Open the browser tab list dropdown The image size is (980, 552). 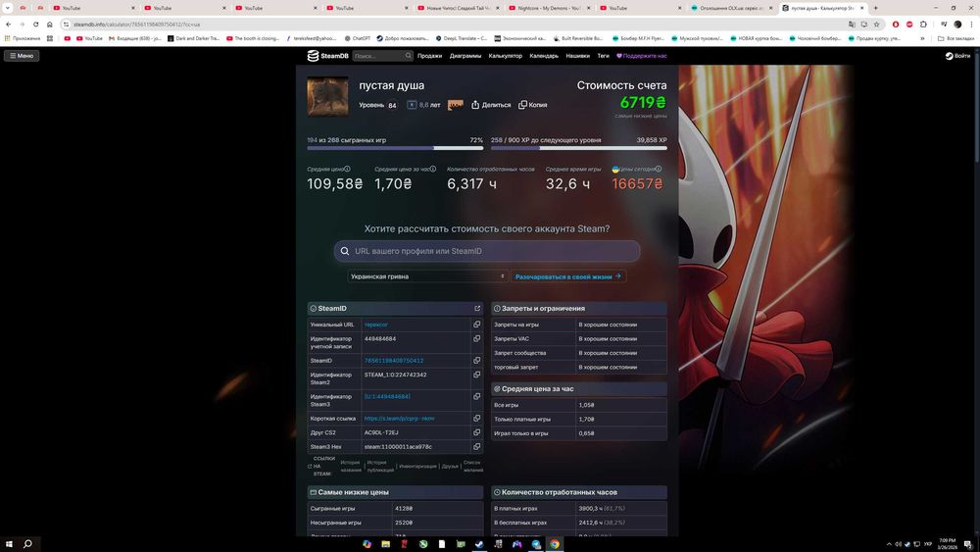click(x=8, y=8)
